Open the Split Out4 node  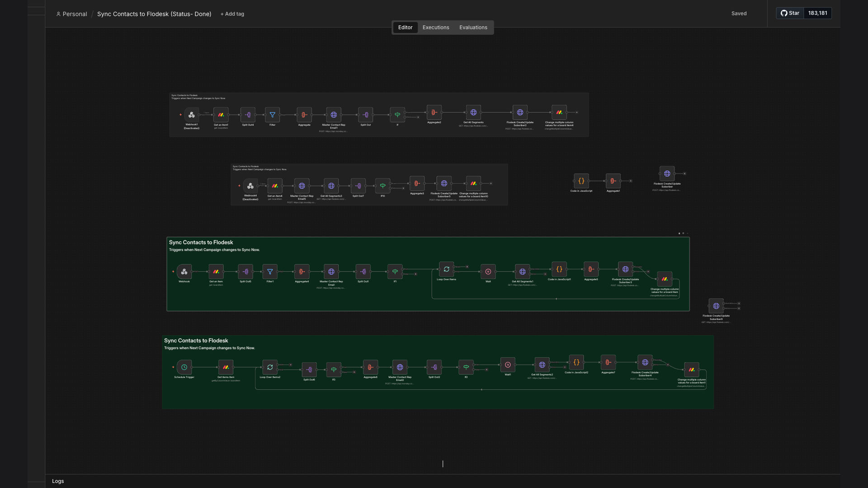tap(248, 115)
